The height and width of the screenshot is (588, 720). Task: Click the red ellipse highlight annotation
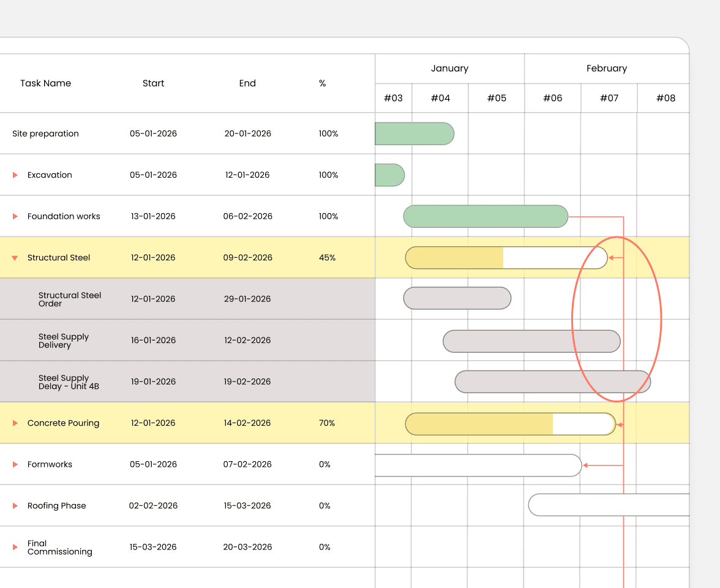[x=617, y=318]
